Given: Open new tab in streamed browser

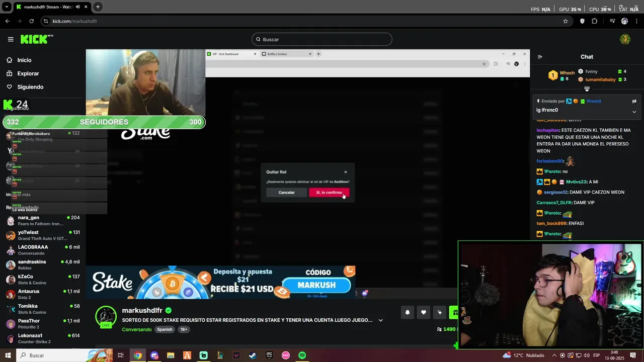Looking at the screenshot, I should pos(318,54).
